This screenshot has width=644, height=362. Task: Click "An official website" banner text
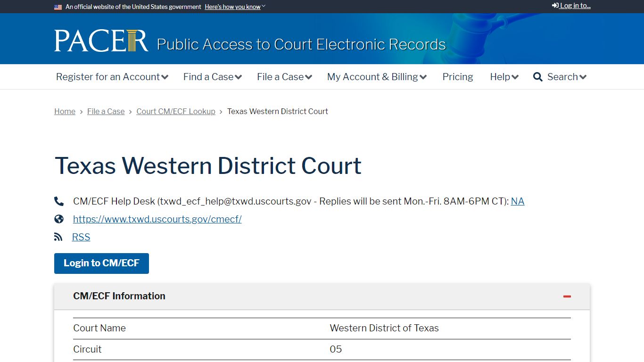133,7
